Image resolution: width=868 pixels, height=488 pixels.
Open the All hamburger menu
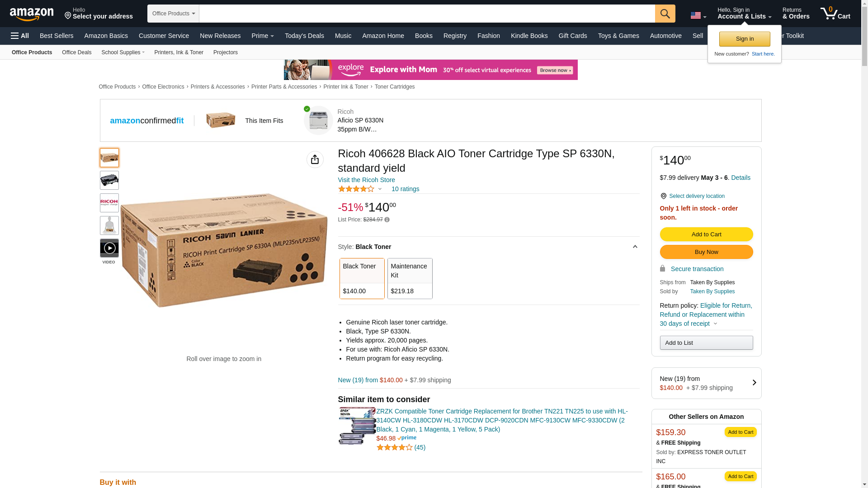(20, 36)
